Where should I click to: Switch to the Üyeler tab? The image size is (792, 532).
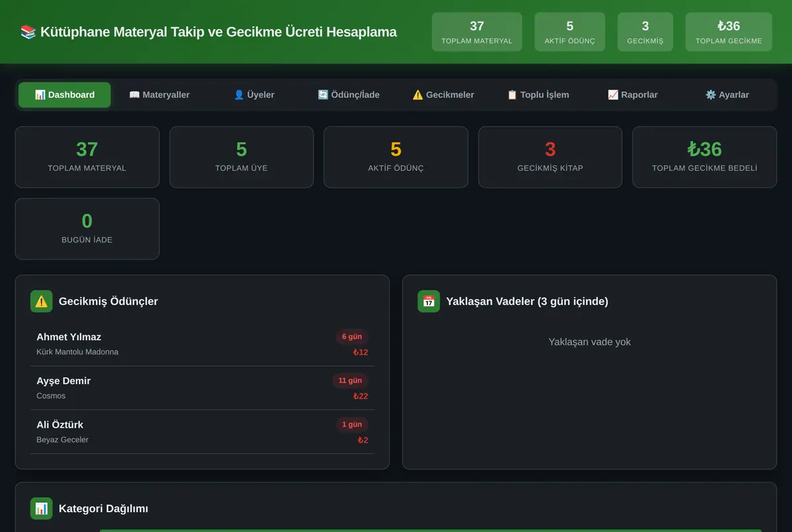tap(254, 95)
